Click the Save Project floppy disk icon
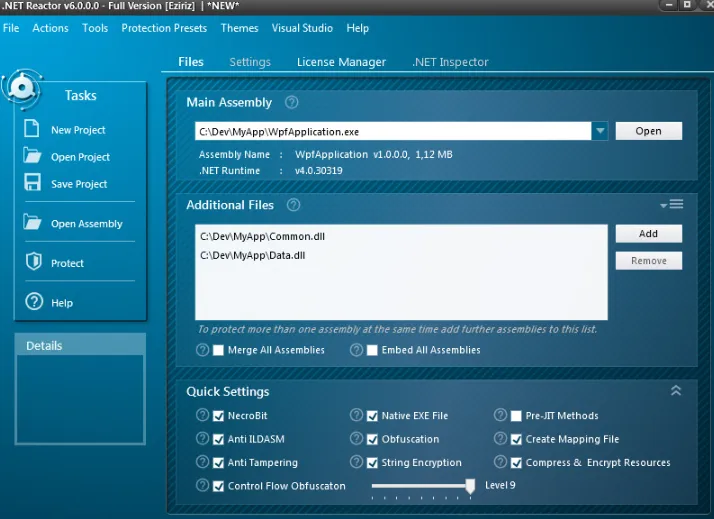 (x=32, y=182)
